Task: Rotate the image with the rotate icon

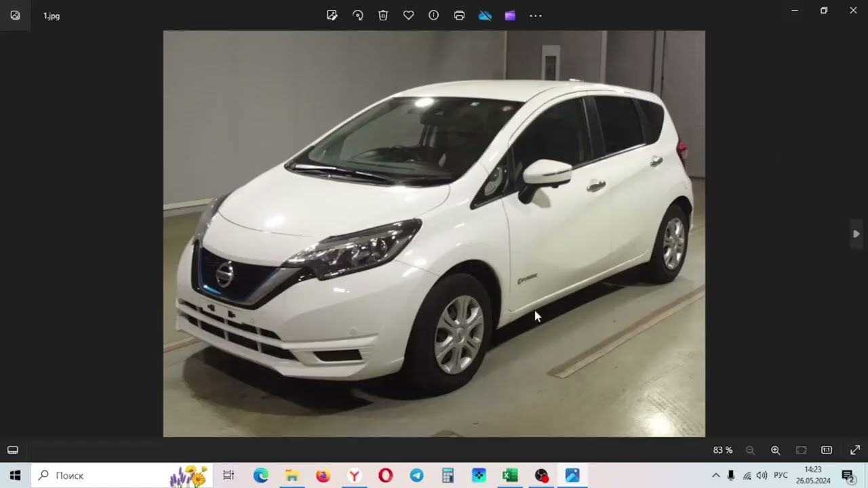Action: (x=357, y=15)
